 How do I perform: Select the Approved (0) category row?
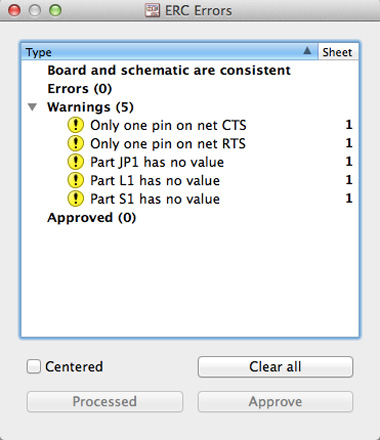pyautogui.click(x=190, y=218)
